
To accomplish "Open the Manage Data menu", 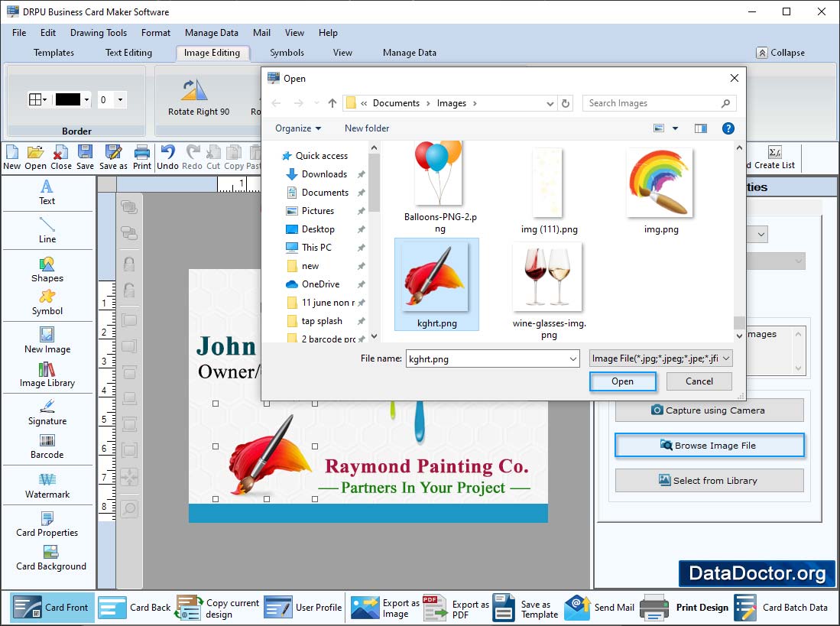I will tap(212, 33).
